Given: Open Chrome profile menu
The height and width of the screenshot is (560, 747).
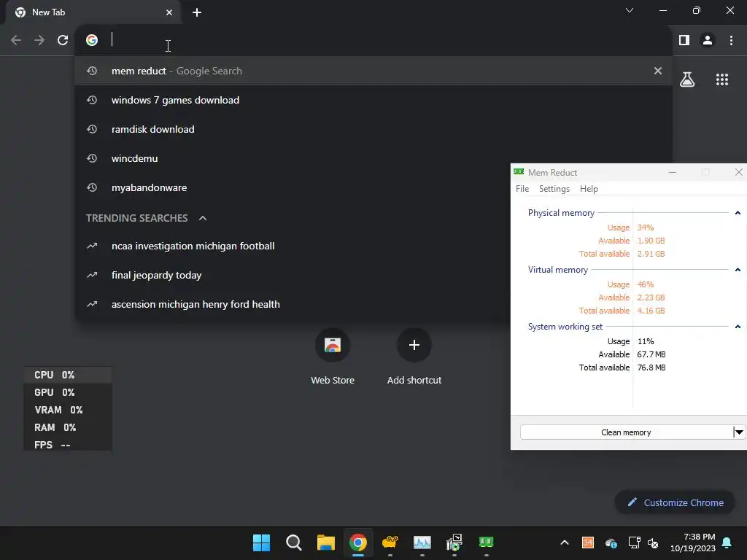Looking at the screenshot, I should tap(708, 40).
